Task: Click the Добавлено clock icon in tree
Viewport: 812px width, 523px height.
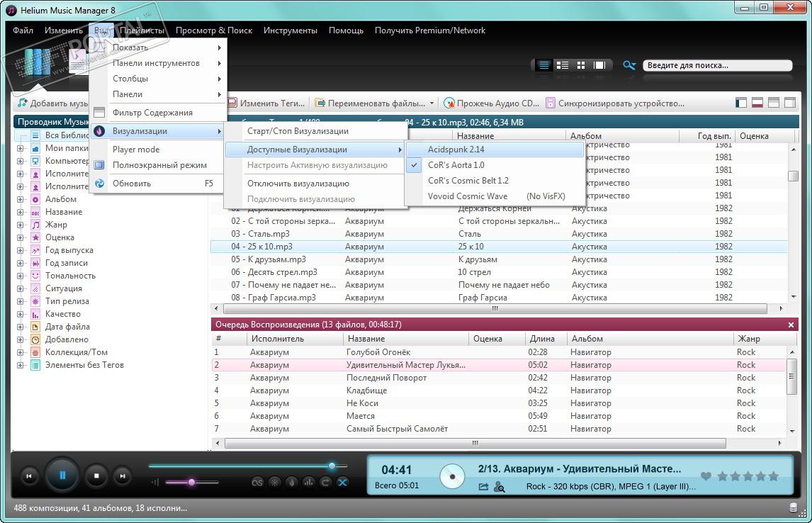Action: point(35,339)
